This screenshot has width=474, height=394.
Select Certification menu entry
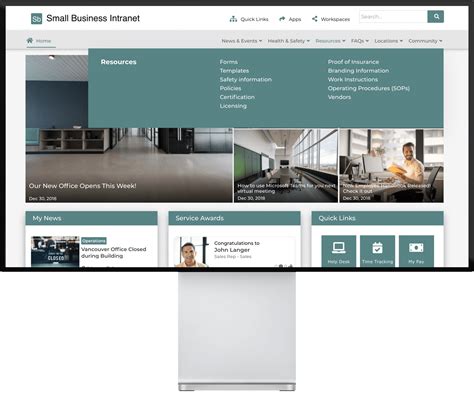(237, 97)
